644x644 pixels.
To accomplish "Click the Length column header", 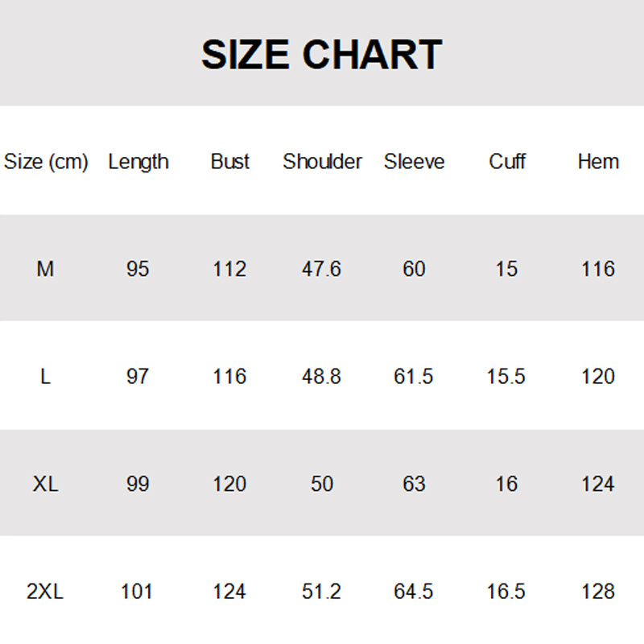I will [x=138, y=162].
